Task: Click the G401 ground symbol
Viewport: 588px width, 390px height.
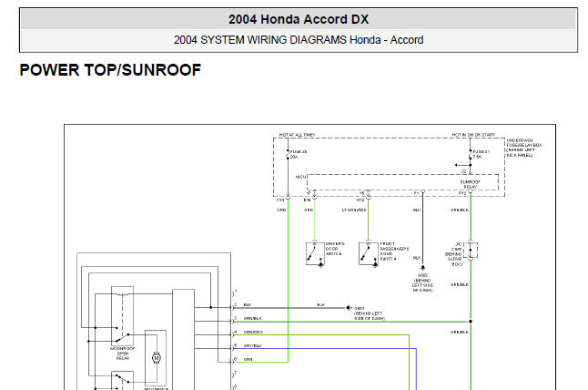Action: pos(349,308)
